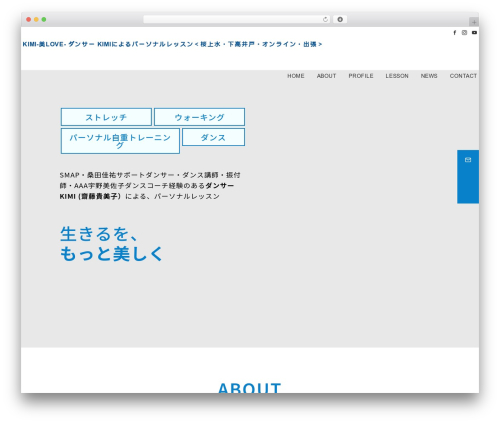500x423 pixels.
Task: Open the Instagram social icon
Action: [x=464, y=33]
